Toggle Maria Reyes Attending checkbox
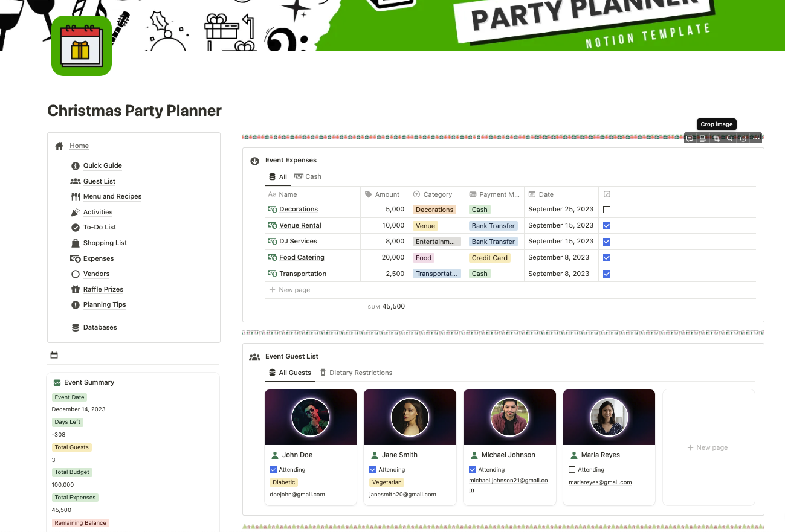Viewport: 785px width, 532px height. [x=572, y=470]
